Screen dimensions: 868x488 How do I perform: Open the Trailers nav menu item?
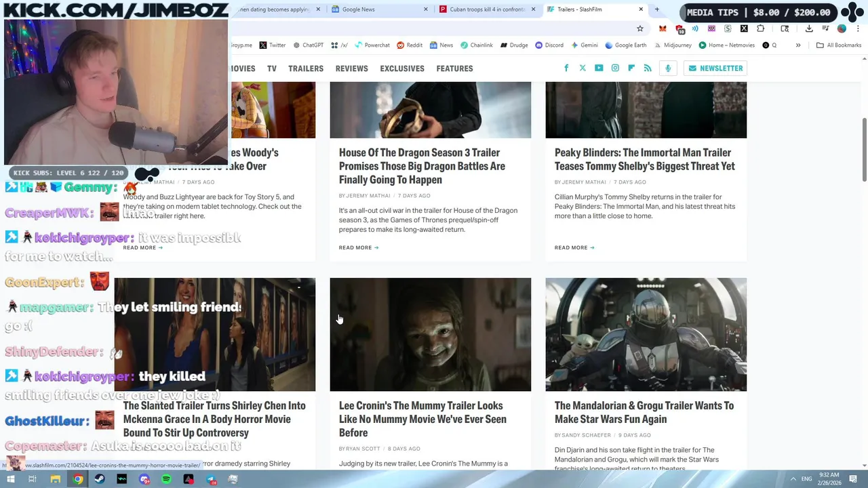click(306, 68)
